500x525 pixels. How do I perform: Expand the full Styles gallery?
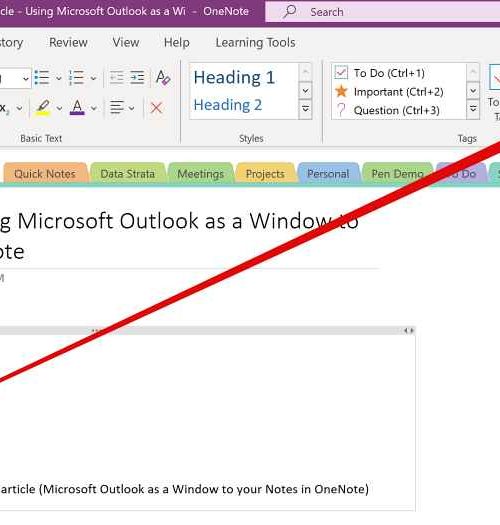pos(305,109)
